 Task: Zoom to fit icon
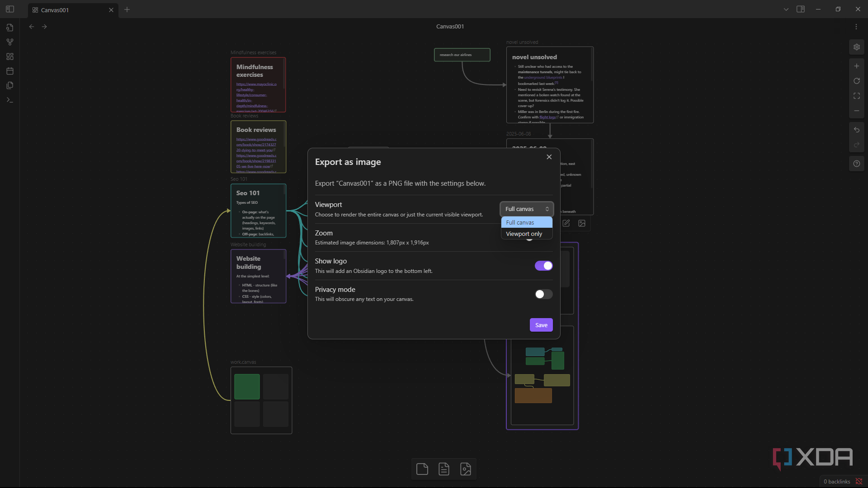(x=857, y=96)
